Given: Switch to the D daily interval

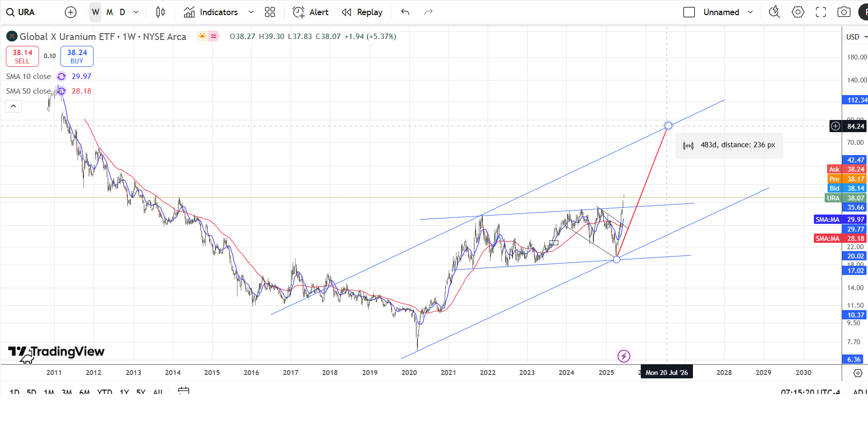Looking at the screenshot, I should (x=122, y=12).
